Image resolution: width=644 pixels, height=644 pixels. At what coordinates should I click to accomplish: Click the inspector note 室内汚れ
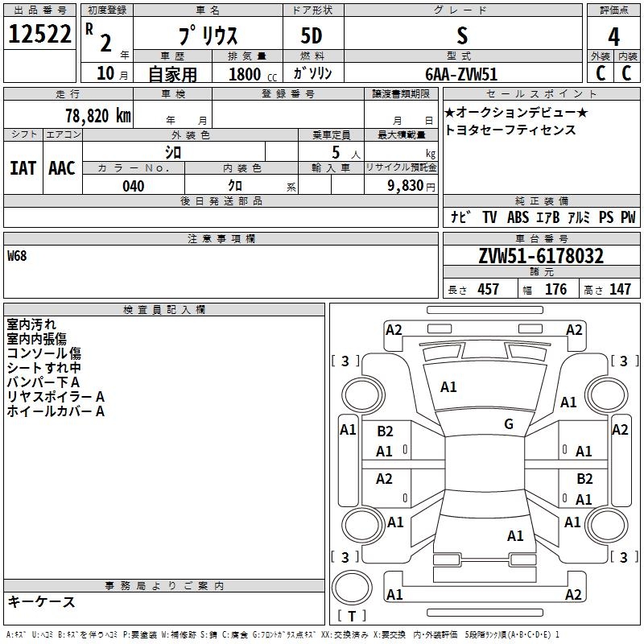click(x=31, y=324)
